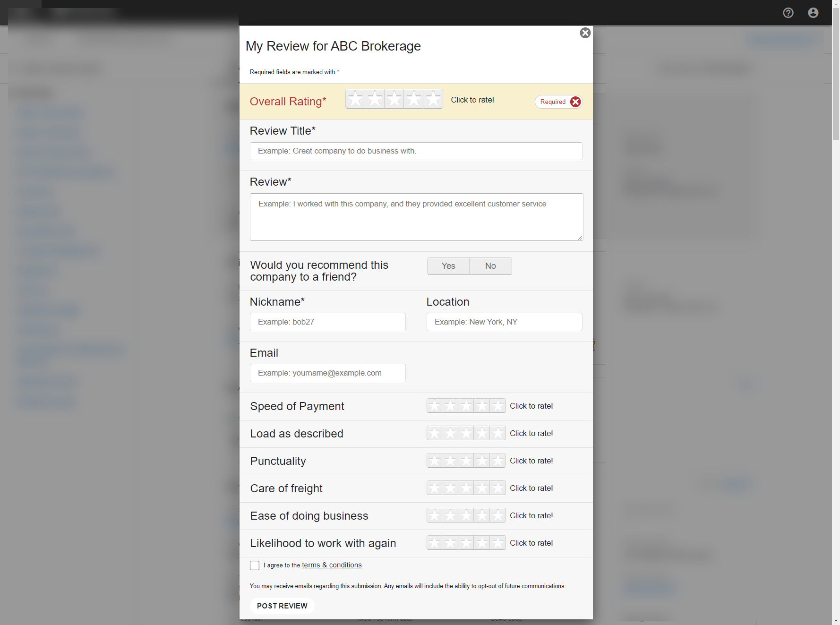Select the fifth star for Punctuality

tap(497, 460)
